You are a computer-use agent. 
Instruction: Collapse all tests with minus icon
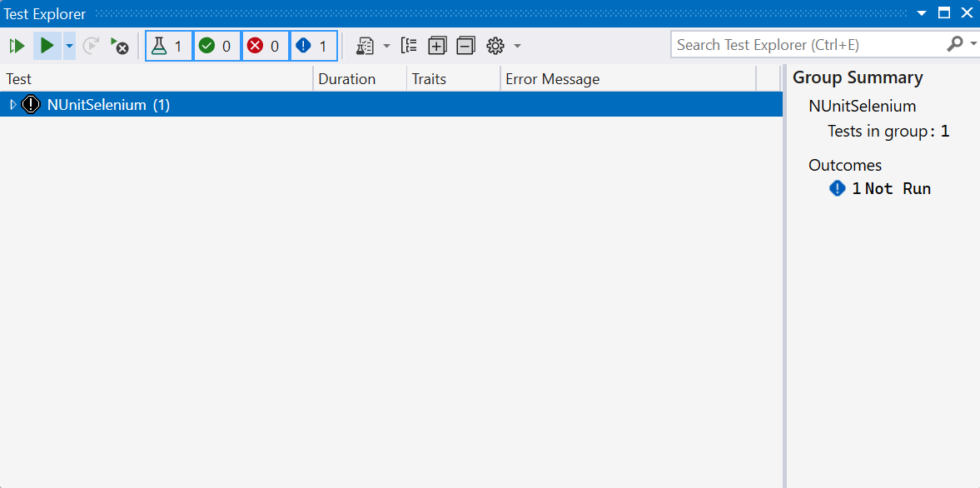(x=465, y=46)
